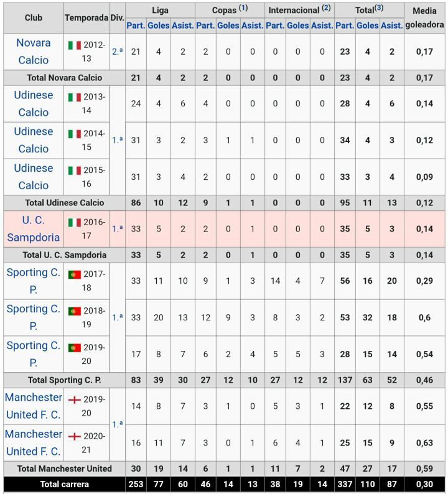
Task: Click the Italian flag beside 2012-13
Action: tap(75, 45)
